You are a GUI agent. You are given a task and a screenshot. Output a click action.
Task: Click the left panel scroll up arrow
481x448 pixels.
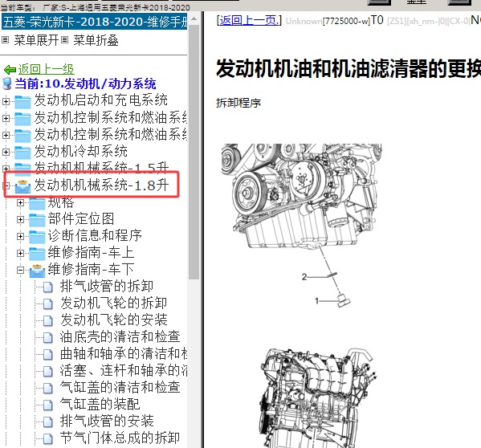pyautogui.click(x=194, y=18)
